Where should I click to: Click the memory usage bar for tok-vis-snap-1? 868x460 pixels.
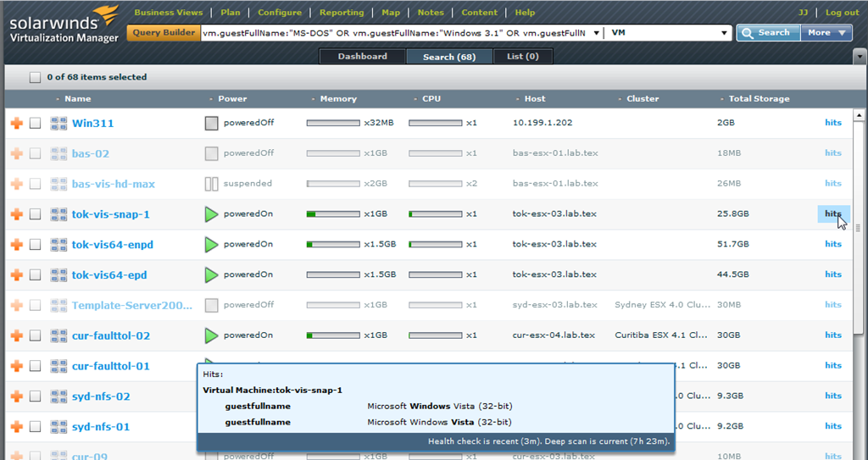pyautogui.click(x=332, y=214)
